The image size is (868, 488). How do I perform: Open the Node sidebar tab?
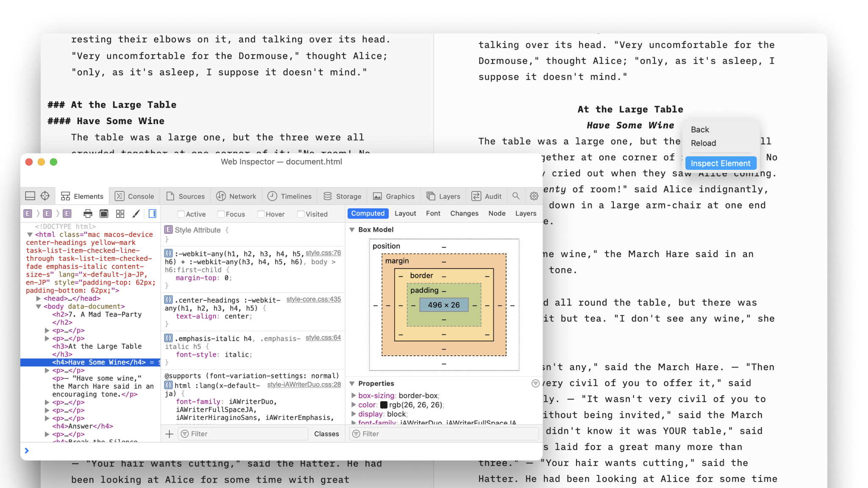(x=497, y=213)
